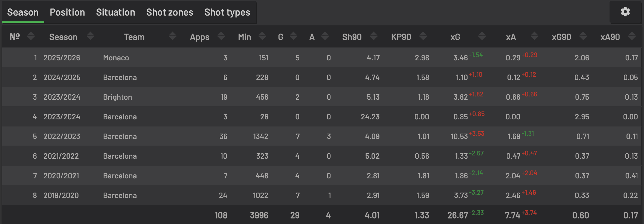Sort by xA90 using its arrows

click(x=632, y=36)
